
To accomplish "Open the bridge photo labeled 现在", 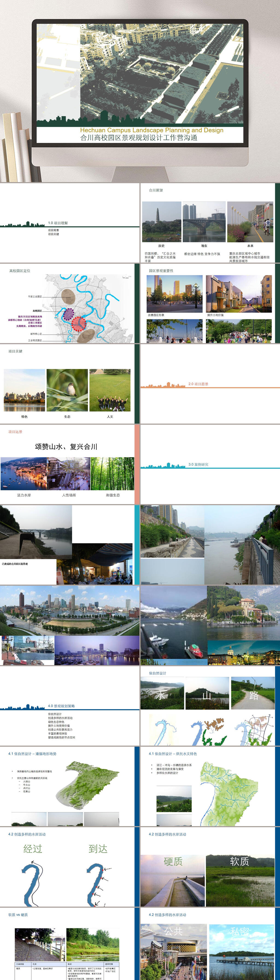I will click(x=204, y=222).
